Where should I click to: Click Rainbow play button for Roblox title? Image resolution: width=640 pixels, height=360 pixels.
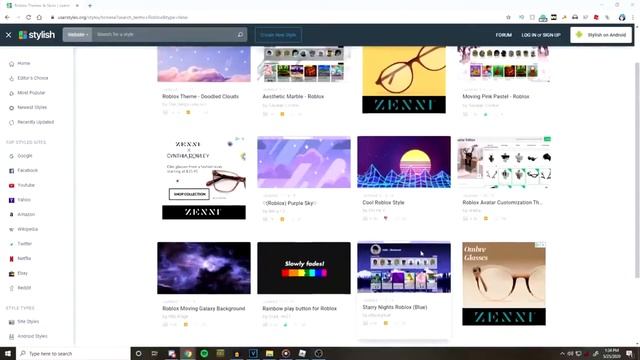click(300, 309)
